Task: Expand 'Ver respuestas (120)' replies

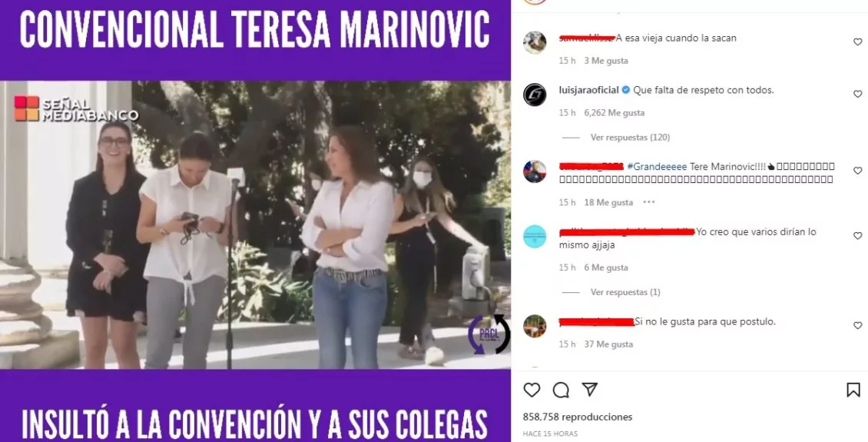Action: 630,138
